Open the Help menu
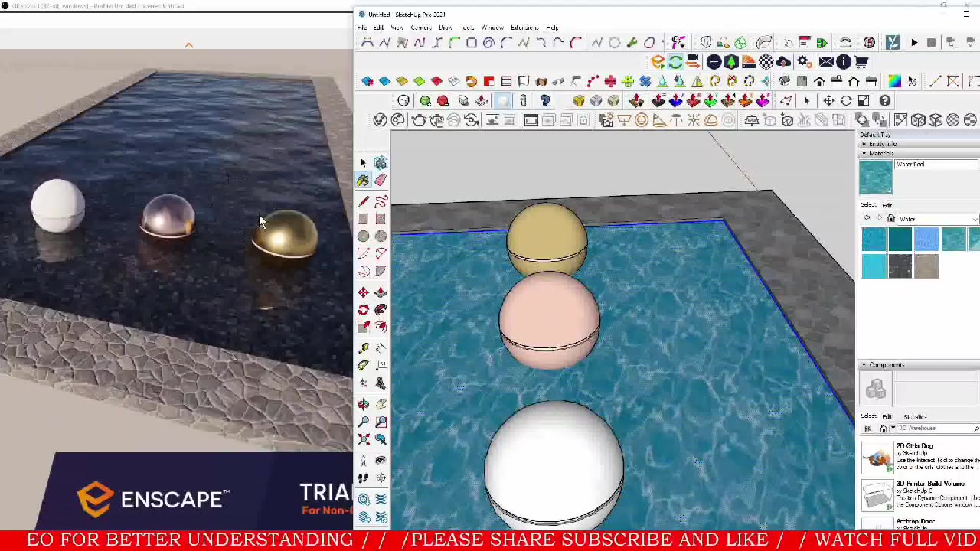The height and width of the screenshot is (551, 980). tap(552, 28)
